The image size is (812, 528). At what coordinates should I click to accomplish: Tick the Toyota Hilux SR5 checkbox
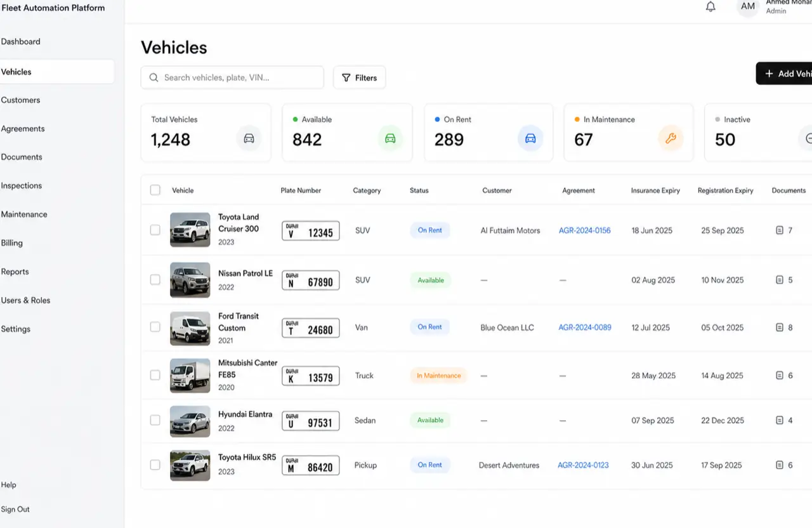click(155, 465)
